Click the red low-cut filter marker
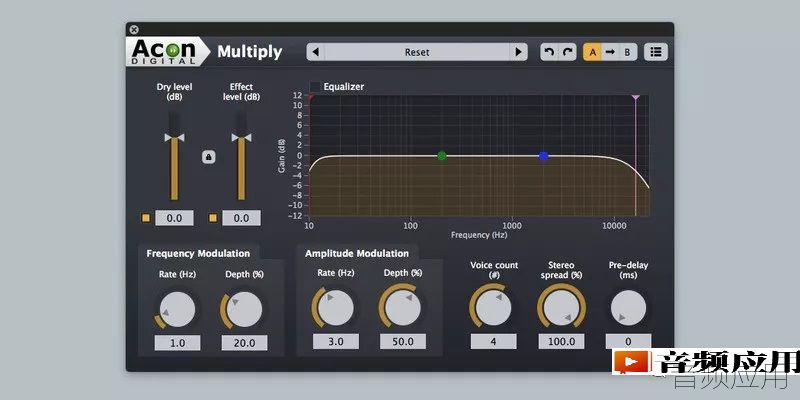The height and width of the screenshot is (400, 800). 311,97
